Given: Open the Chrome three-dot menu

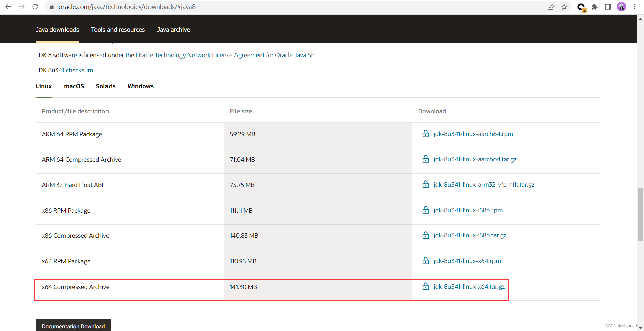Looking at the screenshot, I should pyautogui.click(x=635, y=7).
